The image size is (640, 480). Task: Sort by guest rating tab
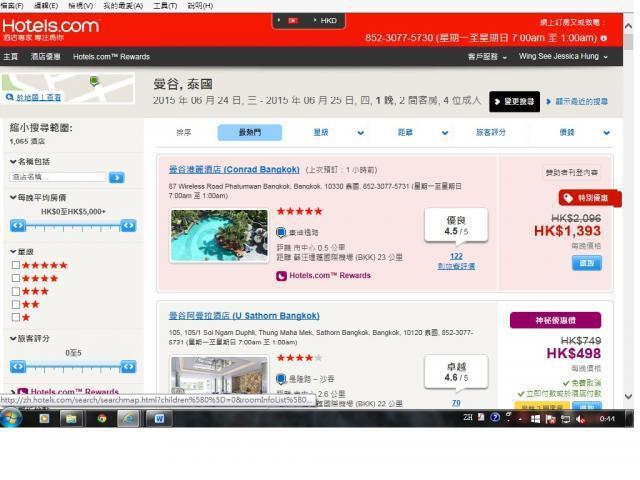491,132
